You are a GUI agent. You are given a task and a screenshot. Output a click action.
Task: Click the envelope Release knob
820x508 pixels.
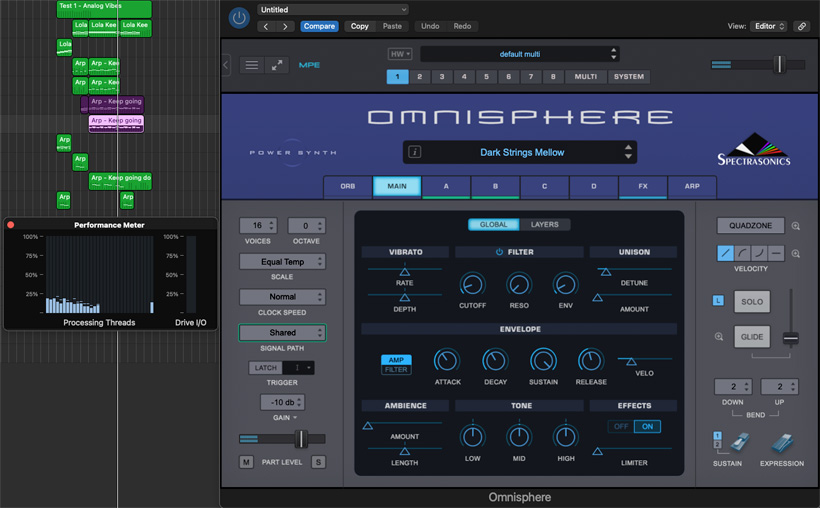click(x=591, y=360)
